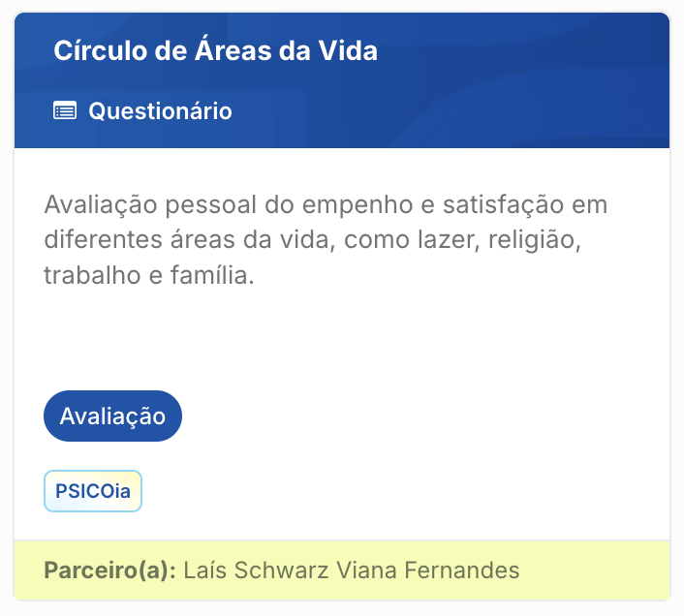Screen dimensions: 684x616
Task: Click the empty right side of yellow footer
Action: (601, 570)
